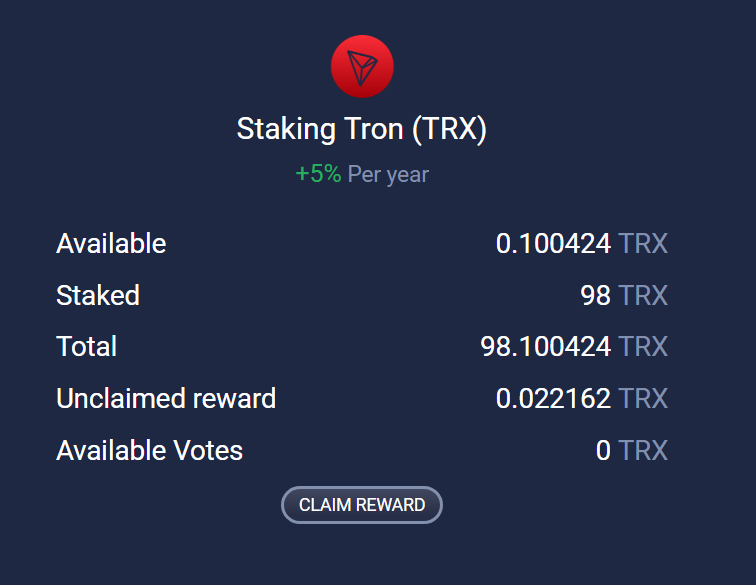Image resolution: width=756 pixels, height=585 pixels.
Task: Click the 98.100424 total balance value
Action: [x=546, y=346]
